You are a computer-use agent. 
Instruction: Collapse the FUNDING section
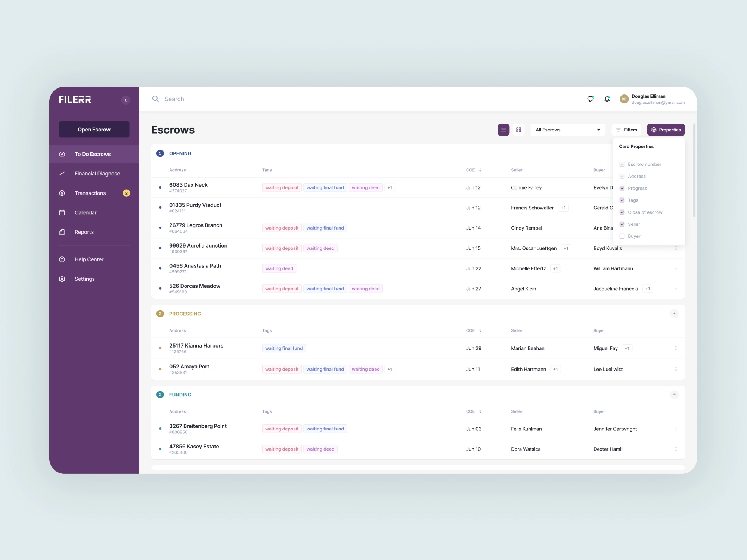point(674,395)
